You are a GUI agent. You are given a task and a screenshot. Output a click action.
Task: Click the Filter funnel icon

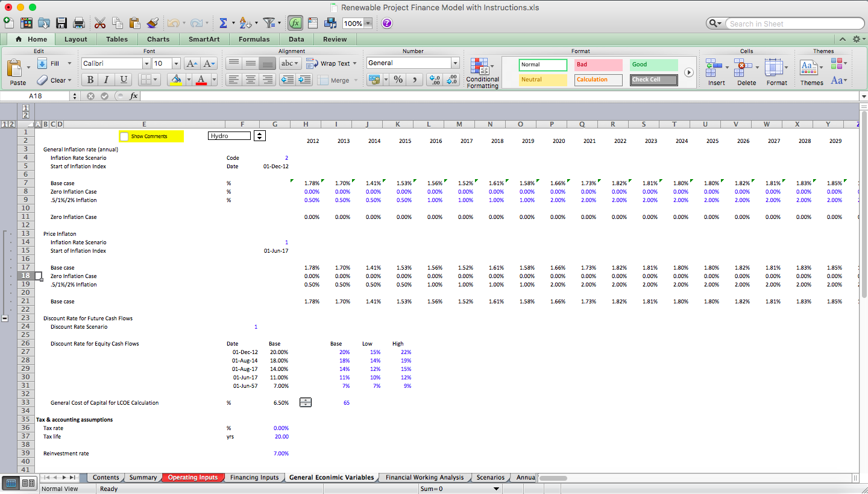coord(269,23)
